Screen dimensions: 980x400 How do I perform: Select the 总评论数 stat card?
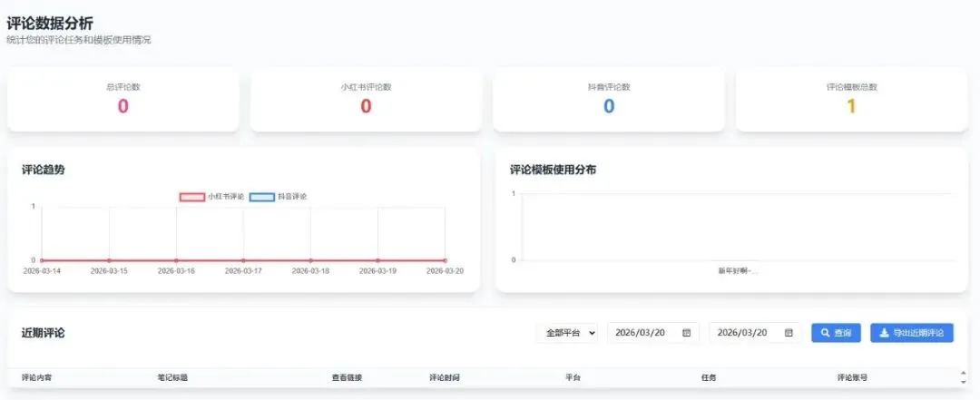pyautogui.click(x=123, y=100)
